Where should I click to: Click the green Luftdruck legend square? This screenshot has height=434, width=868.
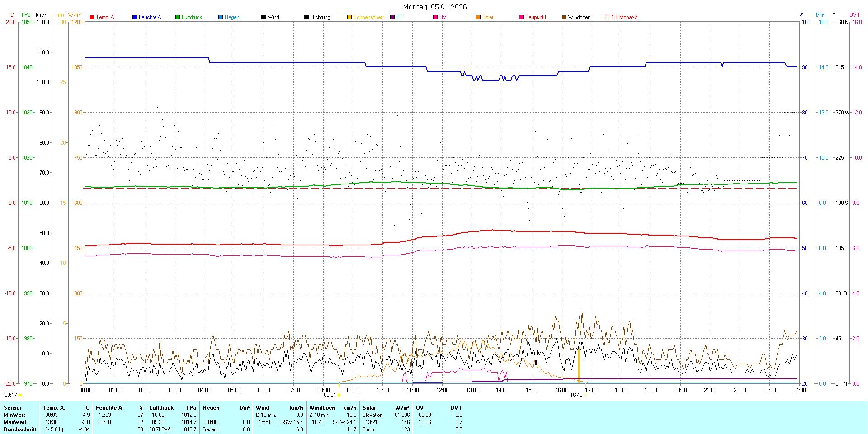pyautogui.click(x=178, y=17)
